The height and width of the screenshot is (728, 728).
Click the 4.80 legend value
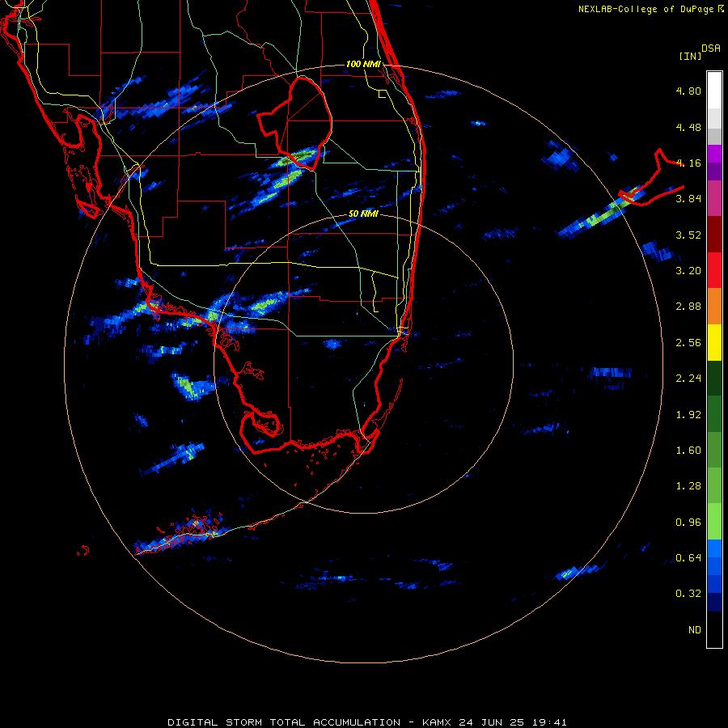point(688,91)
